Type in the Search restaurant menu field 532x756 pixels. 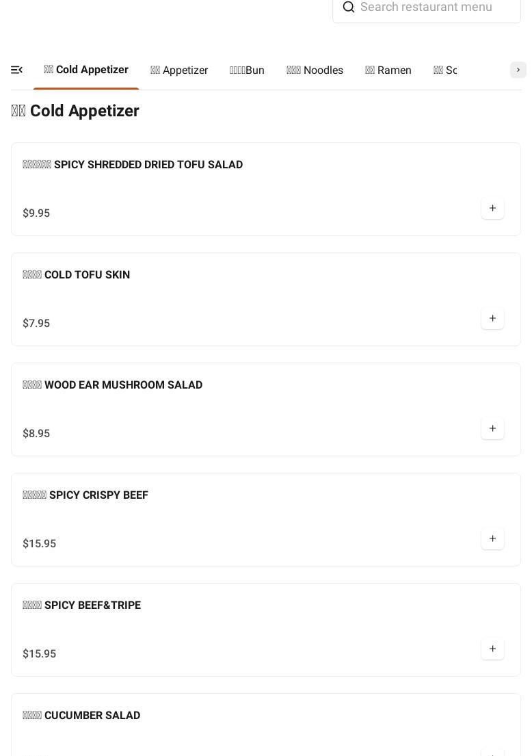[434, 8]
